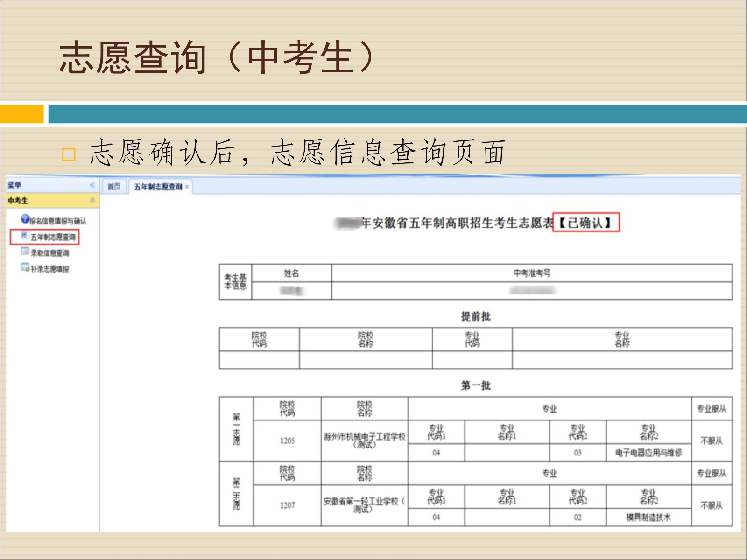Click the 滁州市机械电子工程学校 school name cell
Screen dimensions: 747x560
pyautogui.click(x=364, y=440)
